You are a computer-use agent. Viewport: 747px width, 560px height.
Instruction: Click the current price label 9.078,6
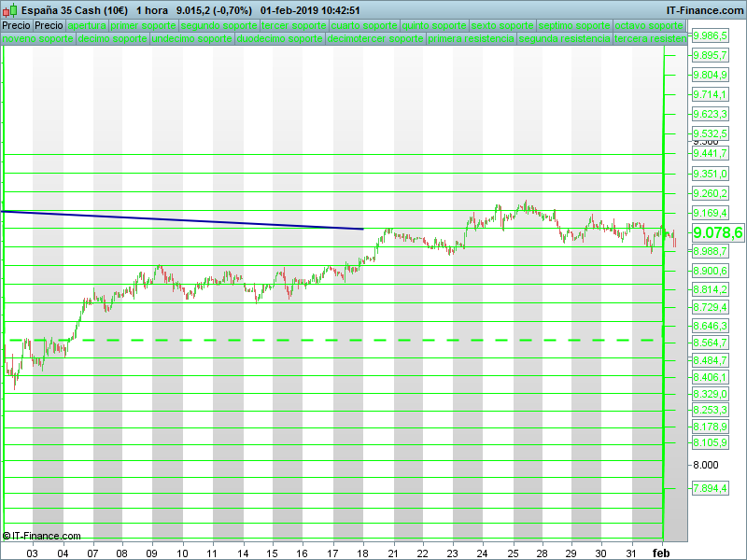717,232
